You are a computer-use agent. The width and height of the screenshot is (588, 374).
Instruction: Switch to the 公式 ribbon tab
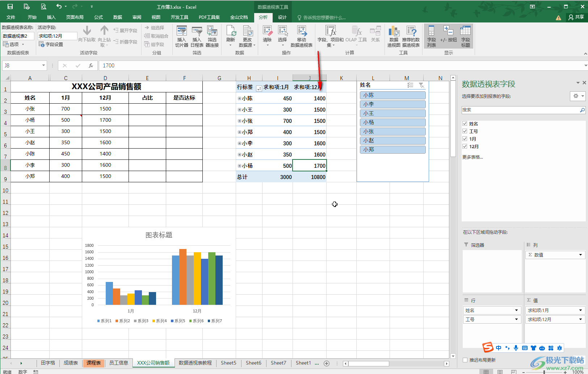click(98, 17)
